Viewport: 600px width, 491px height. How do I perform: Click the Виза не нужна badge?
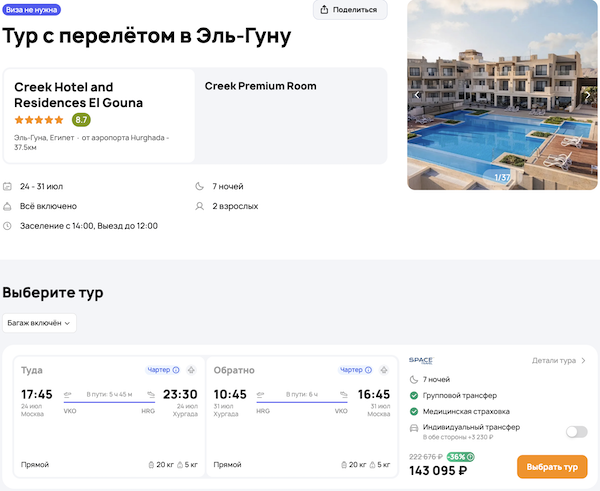(x=33, y=9)
